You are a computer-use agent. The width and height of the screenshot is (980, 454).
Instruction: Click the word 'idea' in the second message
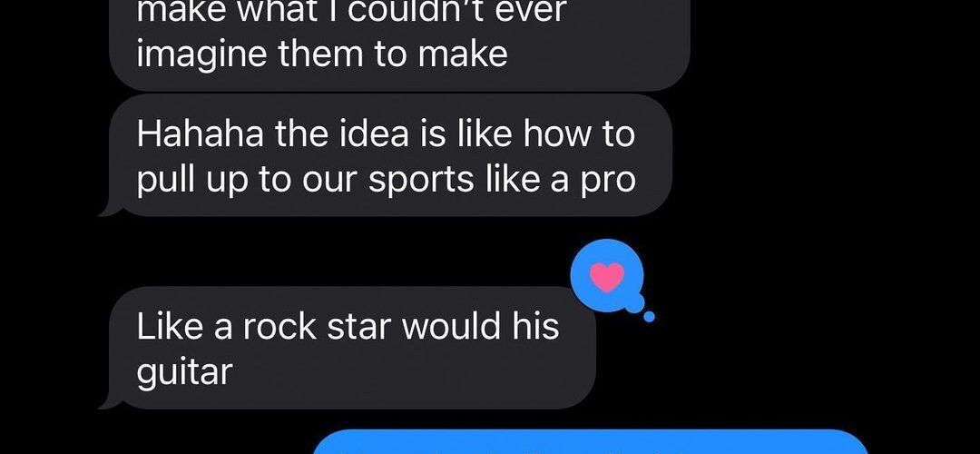click(x=358, y=135)
